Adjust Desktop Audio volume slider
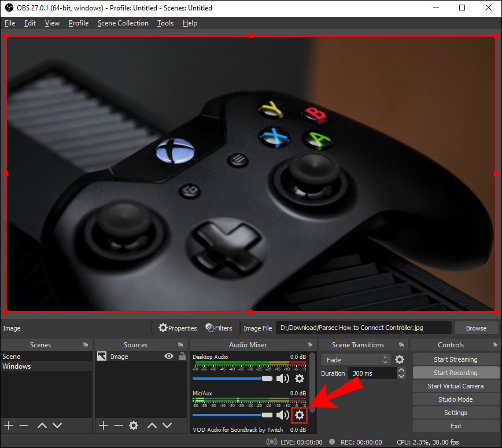Image resolution: width=502 pixels, height=448 pixels. pos(232,379)
